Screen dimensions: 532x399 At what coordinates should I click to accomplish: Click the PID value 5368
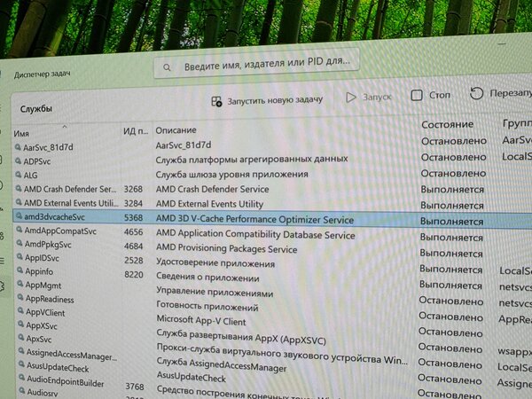[x=133, y=217]
